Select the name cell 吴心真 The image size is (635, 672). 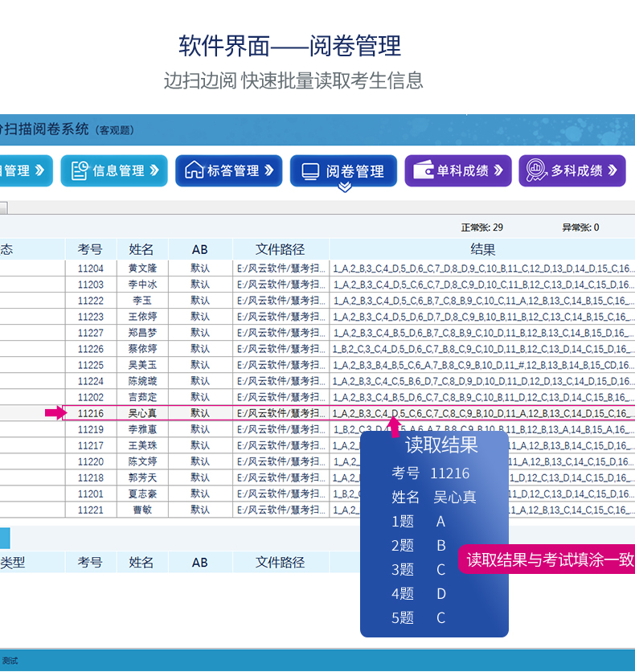(143, 413)
